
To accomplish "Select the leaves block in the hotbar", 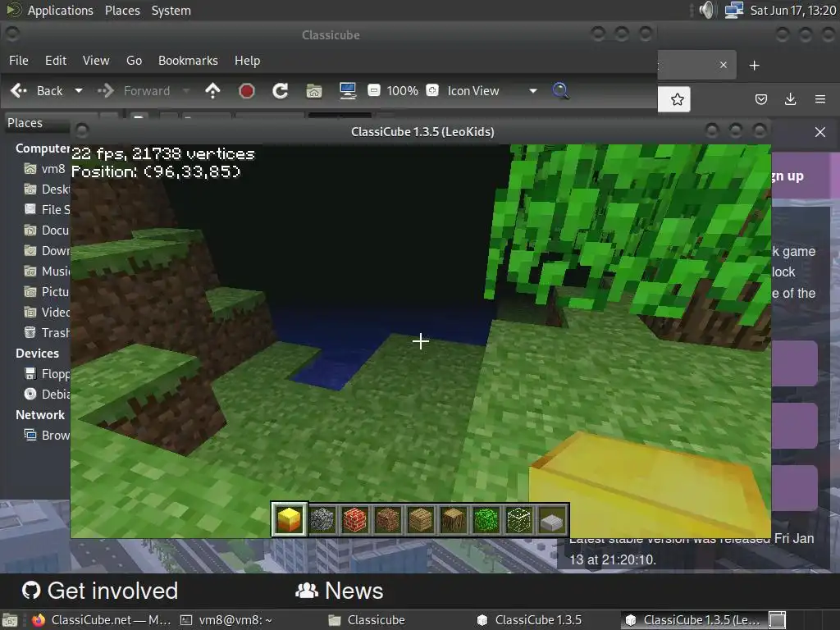I will 486,519.
